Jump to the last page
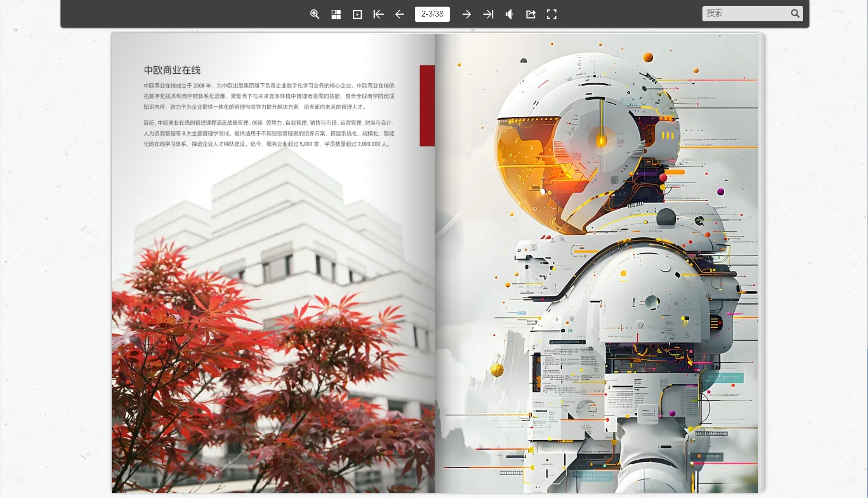Screen dimensions: 868x498 click(488, 14)
